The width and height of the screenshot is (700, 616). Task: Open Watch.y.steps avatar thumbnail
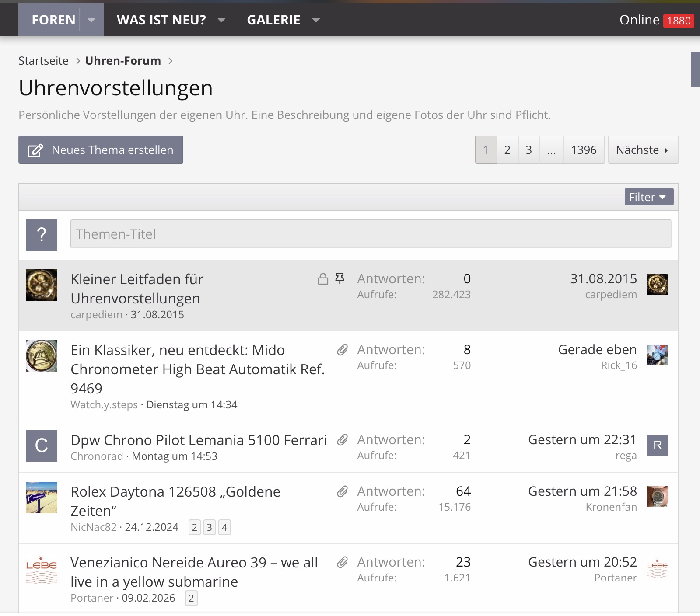42,356
